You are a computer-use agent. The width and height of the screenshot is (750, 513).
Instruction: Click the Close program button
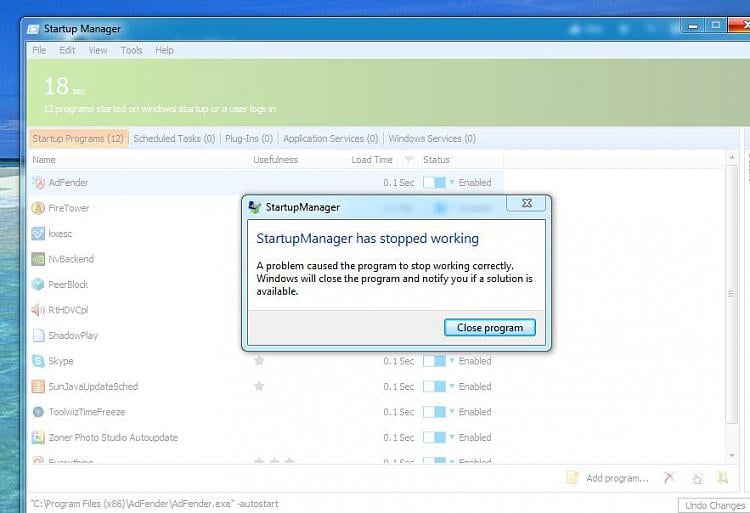point(490,327)
